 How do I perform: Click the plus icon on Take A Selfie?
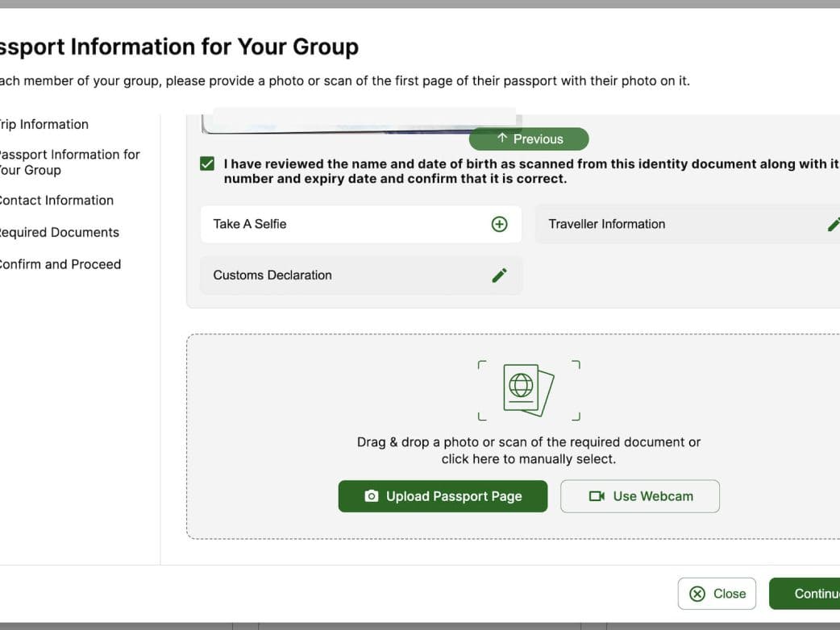coord(499,224)
